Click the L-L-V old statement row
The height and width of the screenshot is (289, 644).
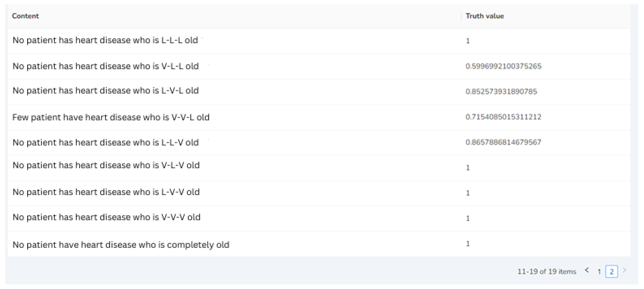pos(106,143)
